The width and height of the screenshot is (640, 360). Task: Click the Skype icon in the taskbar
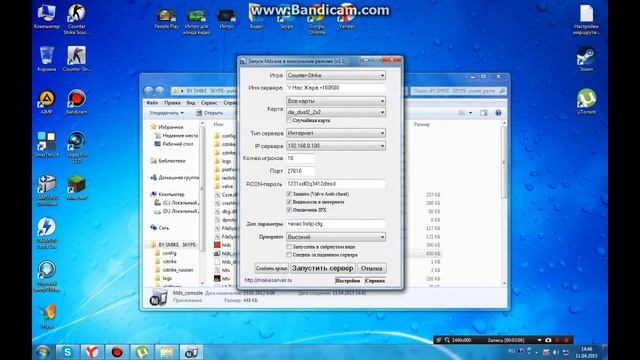click(67, 352)
